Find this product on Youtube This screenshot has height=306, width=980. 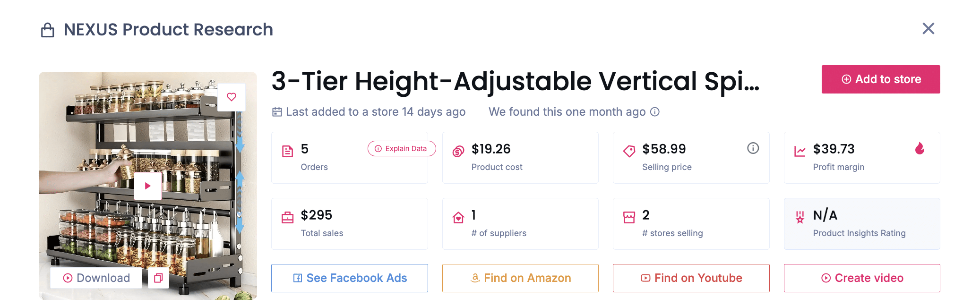pos(691,278)
